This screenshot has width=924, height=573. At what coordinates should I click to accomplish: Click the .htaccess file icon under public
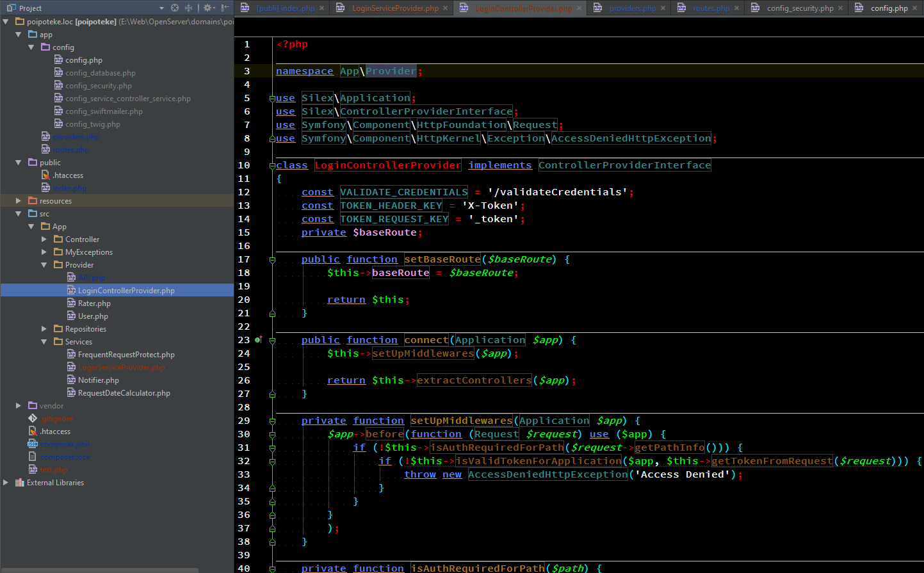coord(45,175)
